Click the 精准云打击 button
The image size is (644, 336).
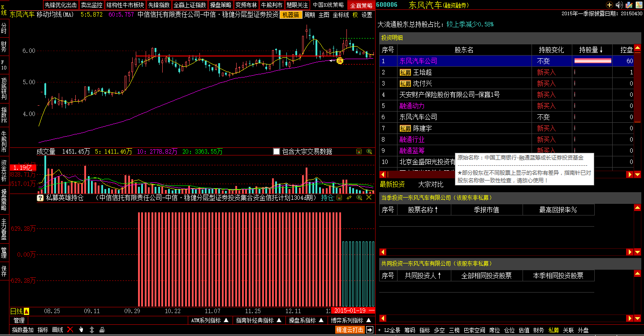(x=350, y=330)
